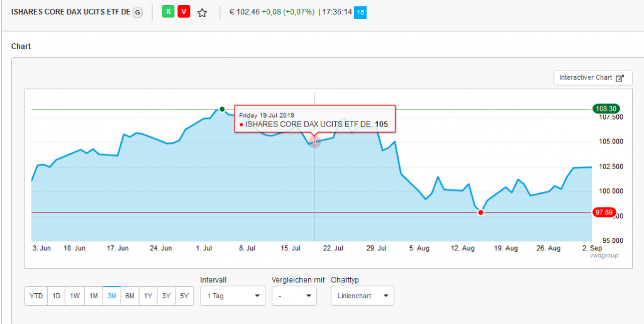Screen dimensions: 644x324
Task: Open the Intervall dropdown showing 1 Tag
Action: (233, 296)
